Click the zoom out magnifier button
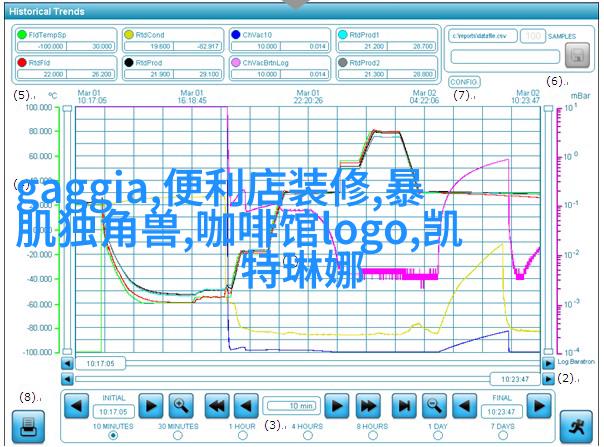Screen dimensions: 604x447 [x=434, y=405]
